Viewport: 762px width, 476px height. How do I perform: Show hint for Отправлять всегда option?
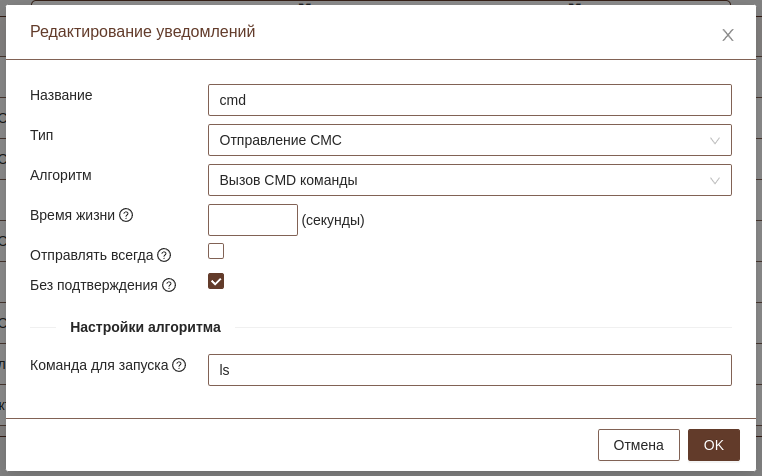[164, 255]
